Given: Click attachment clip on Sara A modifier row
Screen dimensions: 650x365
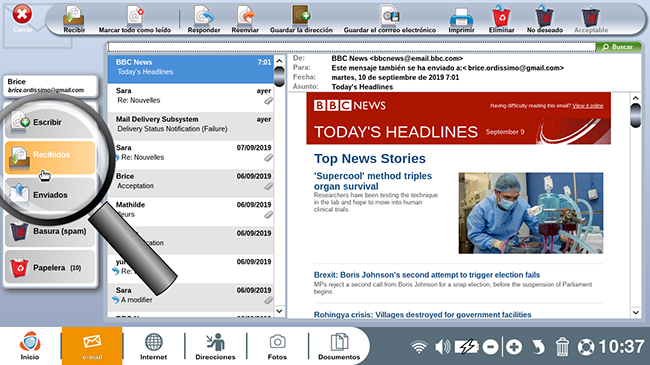Looking at the screenshot, I should pyautogui.click(x=269, y=300).
